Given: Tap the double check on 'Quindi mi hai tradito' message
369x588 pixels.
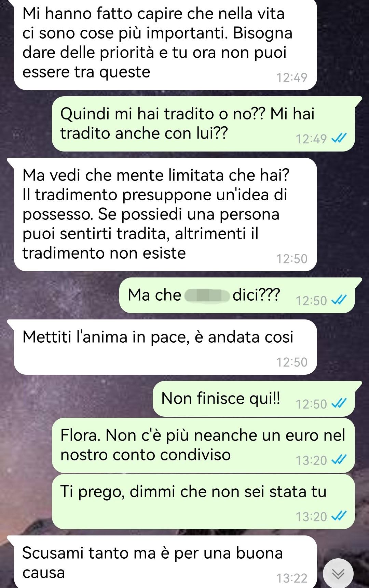Looking at the screenshot, I should pyautogui.click(x=339, y=138).
